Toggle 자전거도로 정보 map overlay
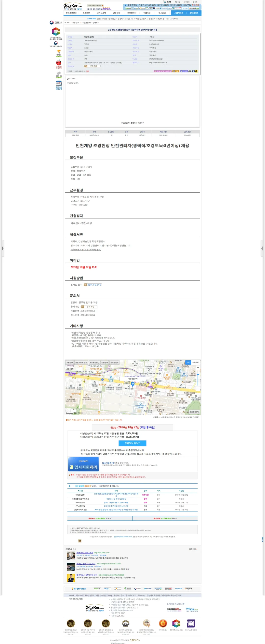 [x=81, y=362]
